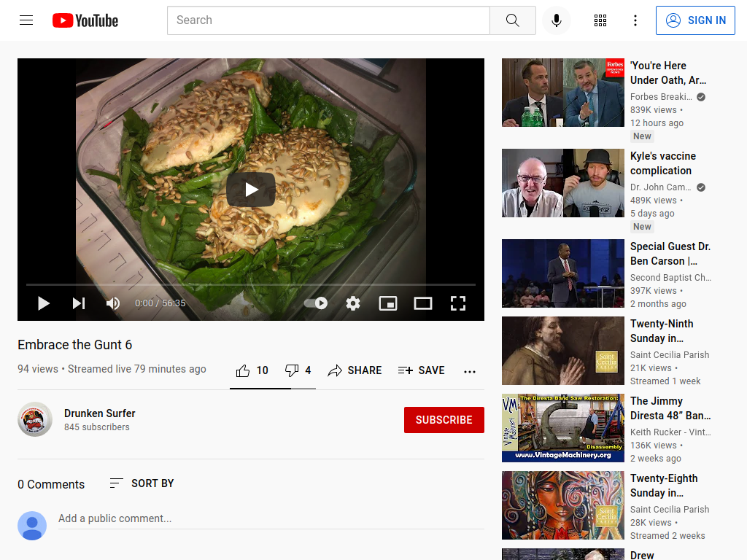Screen dimensions: 747x560
Task: Mute the video volume
Action: 113,303
